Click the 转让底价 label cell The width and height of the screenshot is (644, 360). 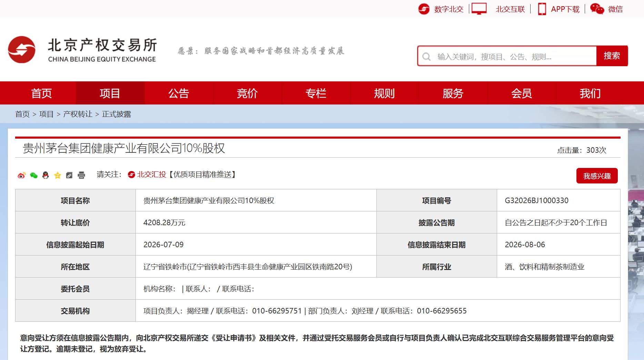point(75,222)
